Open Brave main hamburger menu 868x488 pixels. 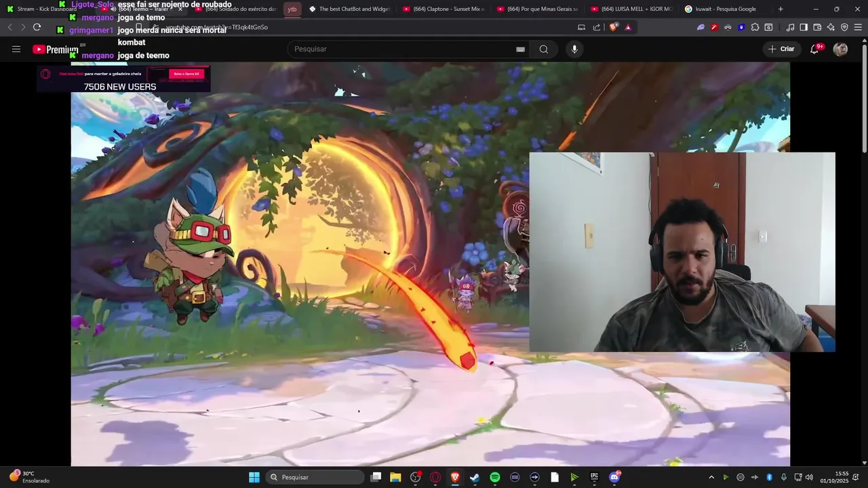pos(858,27)
